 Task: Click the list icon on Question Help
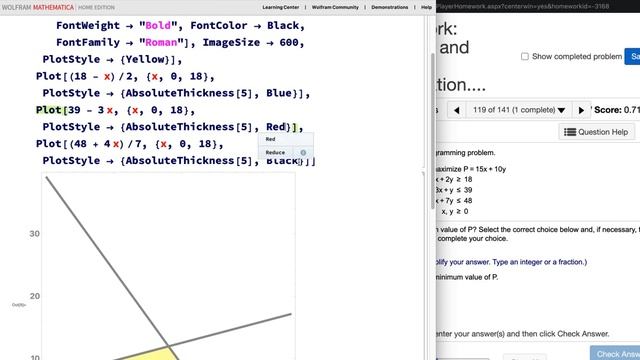pos(570,132)
